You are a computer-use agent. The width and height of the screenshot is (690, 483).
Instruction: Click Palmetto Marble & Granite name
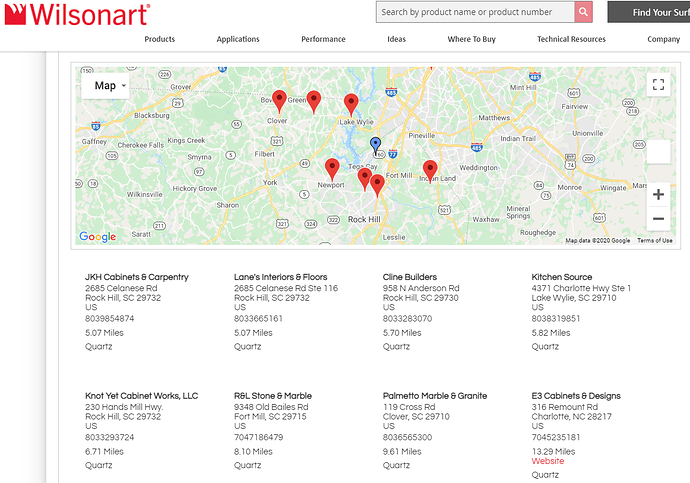coord(435,396)
